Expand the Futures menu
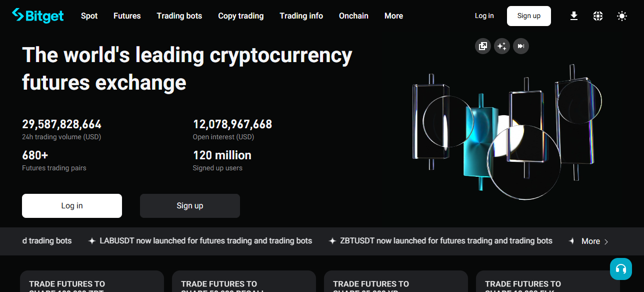 pos(127,16)
